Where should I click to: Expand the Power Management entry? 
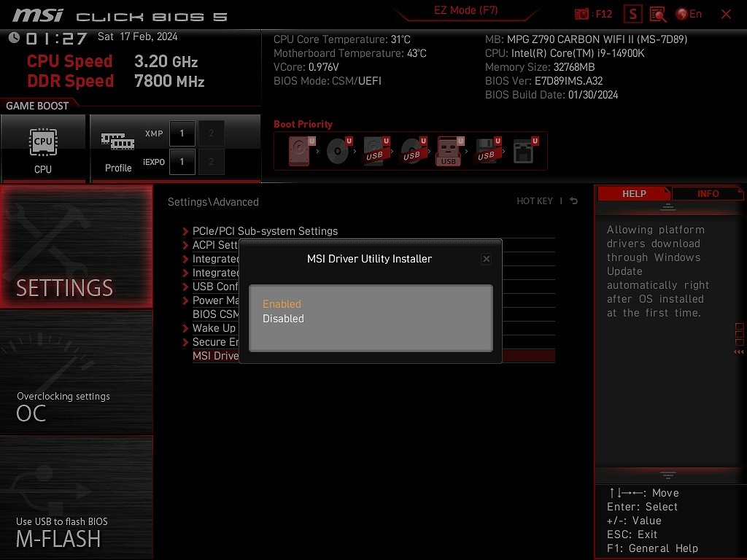(210, 300)
